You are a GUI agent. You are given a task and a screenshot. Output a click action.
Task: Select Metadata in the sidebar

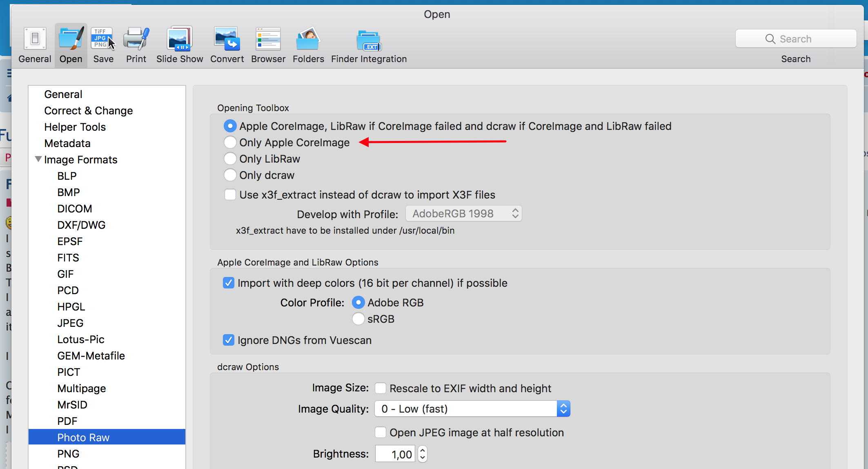(x=107, y=143)
